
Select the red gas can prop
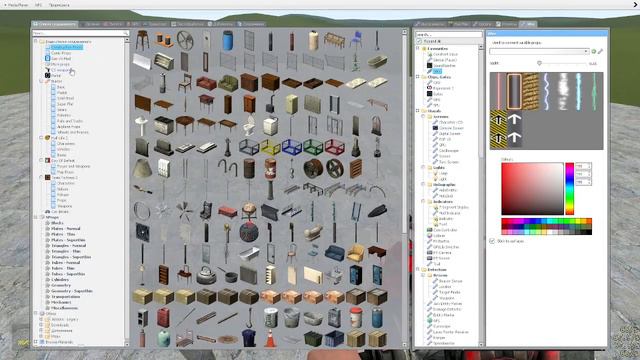163,317
